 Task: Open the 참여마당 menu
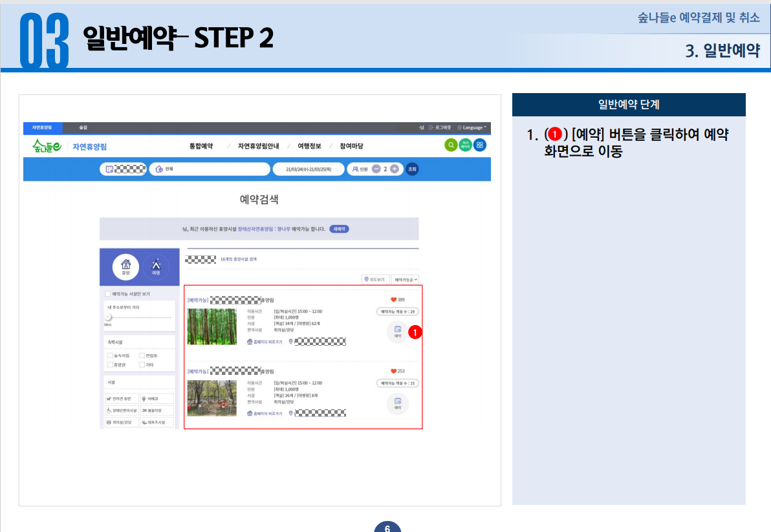click(x=352, y=146)
